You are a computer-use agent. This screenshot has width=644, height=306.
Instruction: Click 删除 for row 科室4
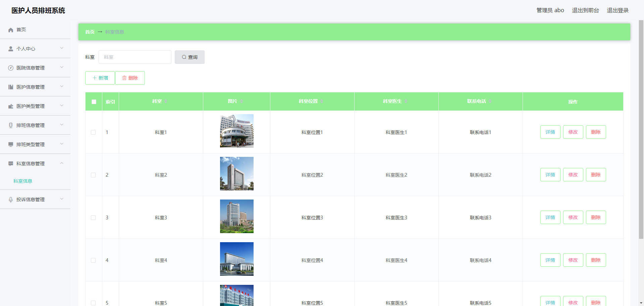pyautogui.click(x=596, y=260)
